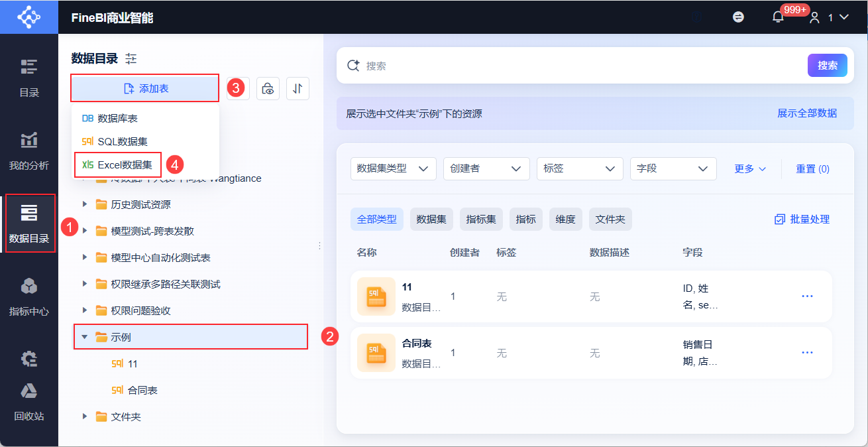Click the gear management icon in sidebar
868x447 pixels.
29,359
